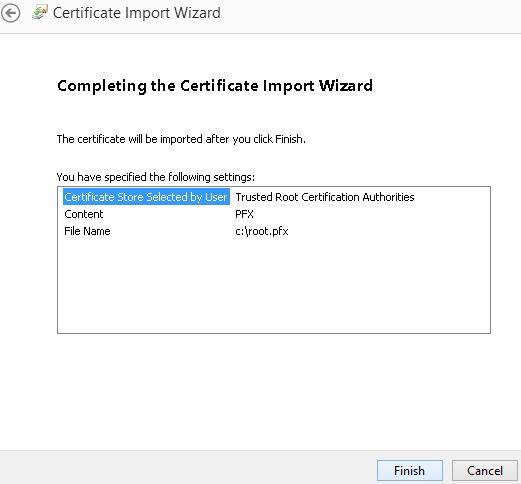Screen dimensions: 521x484
Task: Go back using the circular arrow button
Action: click(x=11, y=13)
